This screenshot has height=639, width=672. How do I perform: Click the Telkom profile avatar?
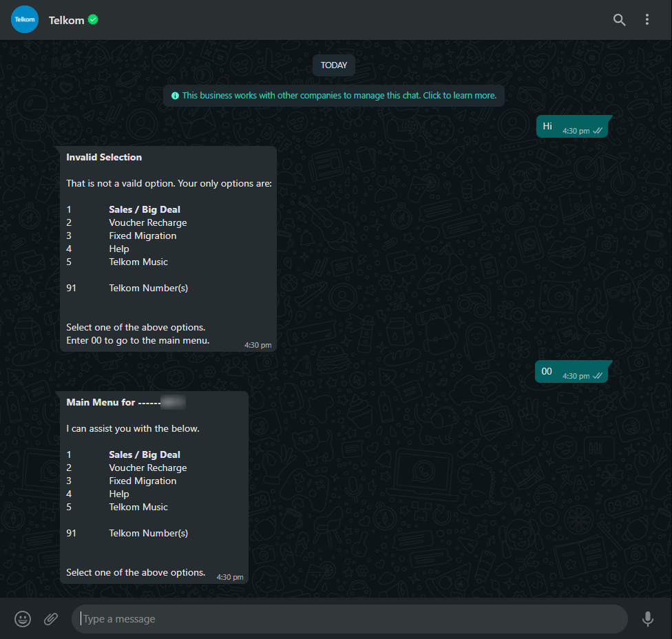(24, 20)
